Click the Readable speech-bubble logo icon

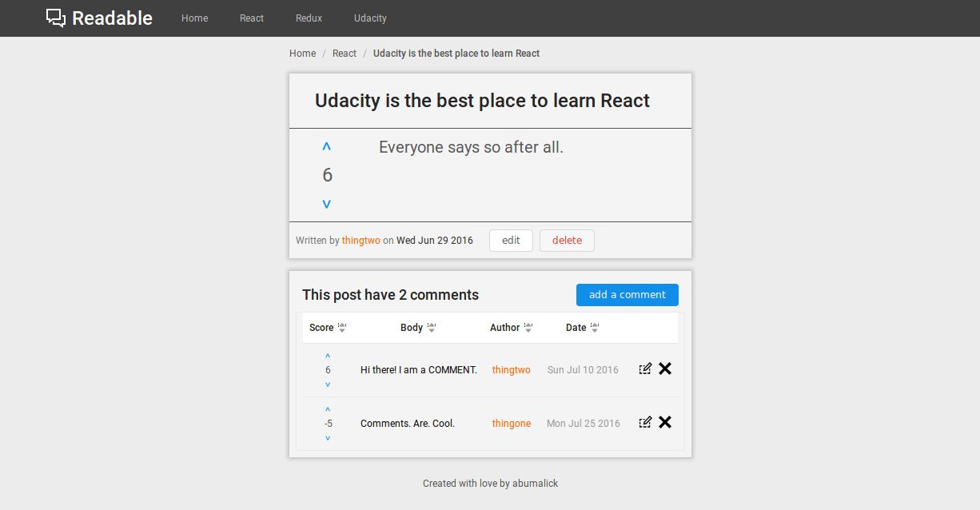[56, 18]
